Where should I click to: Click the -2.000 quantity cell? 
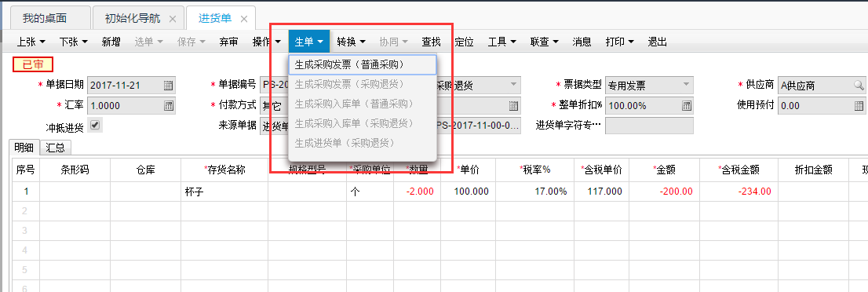418,192
